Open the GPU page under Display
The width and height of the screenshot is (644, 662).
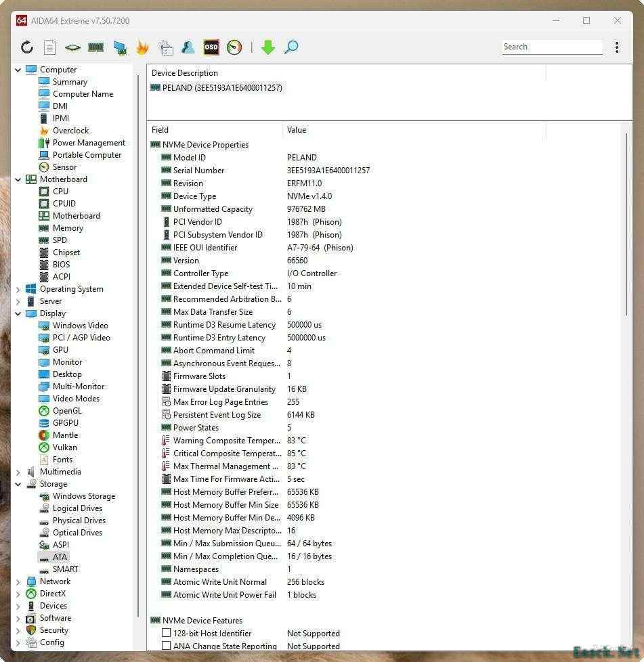[60, 350]
